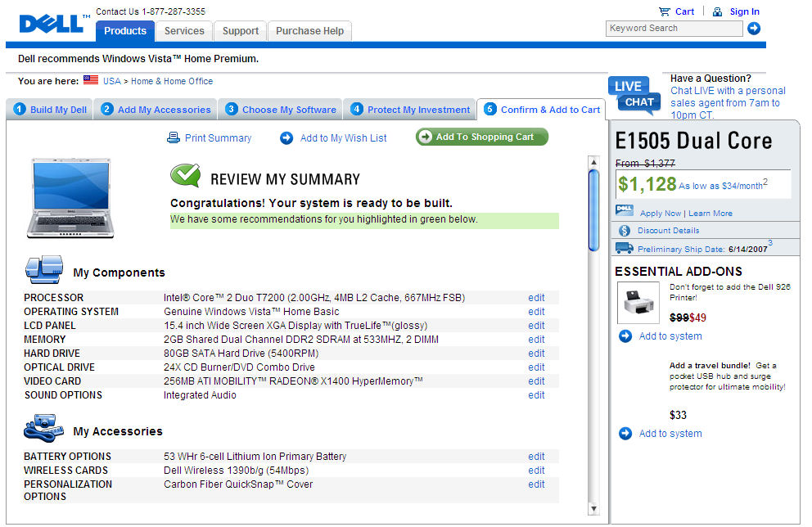
Task: Select Confirm & Add to Cart step
Action: (541, 109)
